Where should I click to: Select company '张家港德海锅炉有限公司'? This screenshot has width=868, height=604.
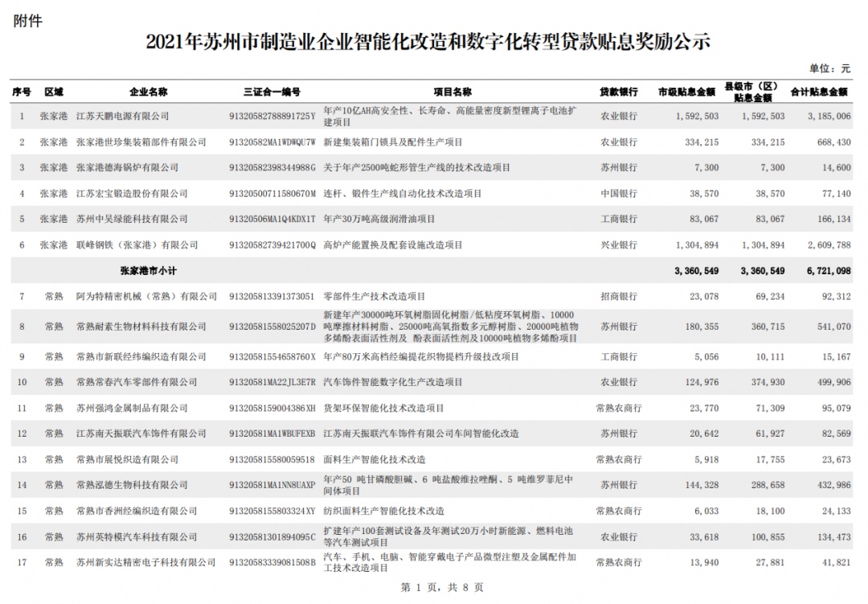127,168
